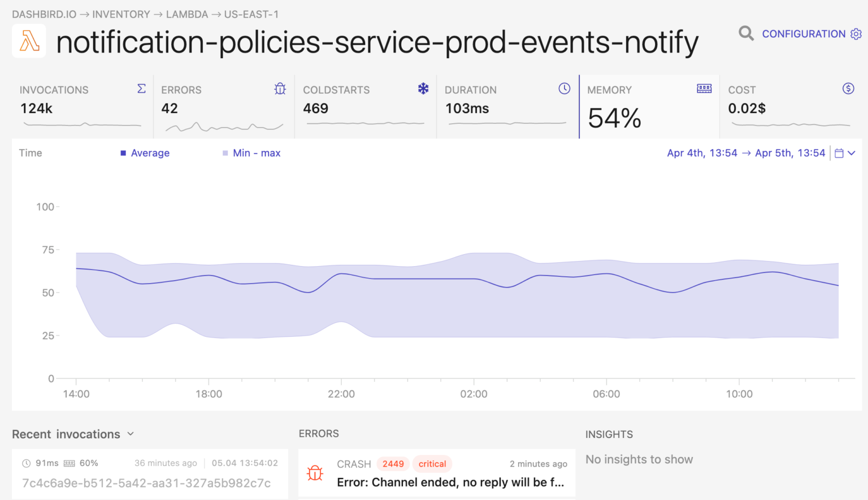Open the Configuration gear icon
868x500 pixels.
point(856,34)
